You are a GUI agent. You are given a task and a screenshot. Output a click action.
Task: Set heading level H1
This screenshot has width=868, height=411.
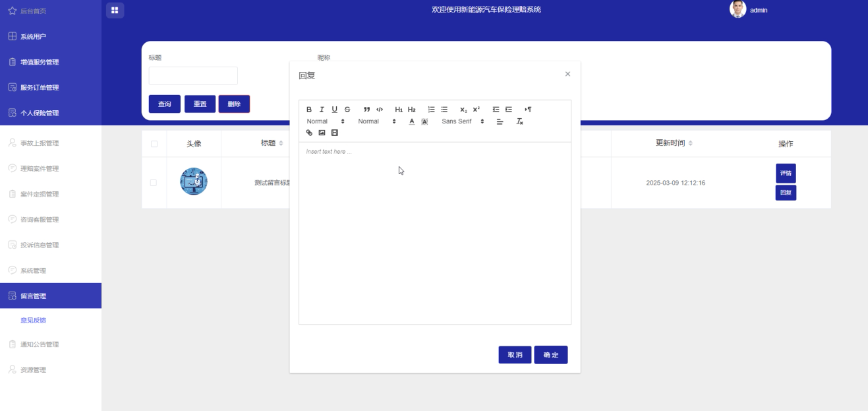pos(399,110)
